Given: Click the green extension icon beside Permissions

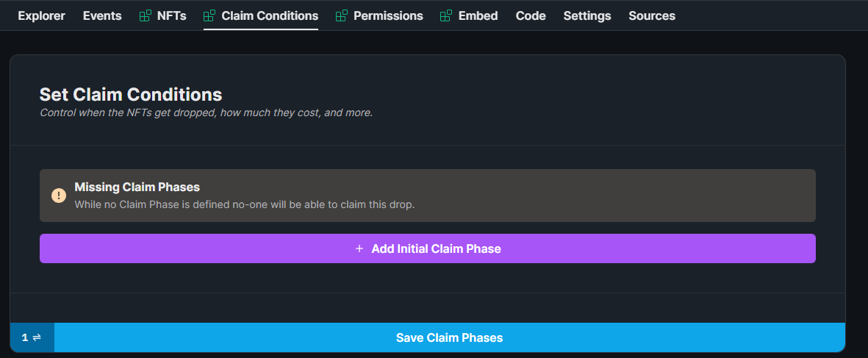Looking at the screenshot, I should coord(342,16).
